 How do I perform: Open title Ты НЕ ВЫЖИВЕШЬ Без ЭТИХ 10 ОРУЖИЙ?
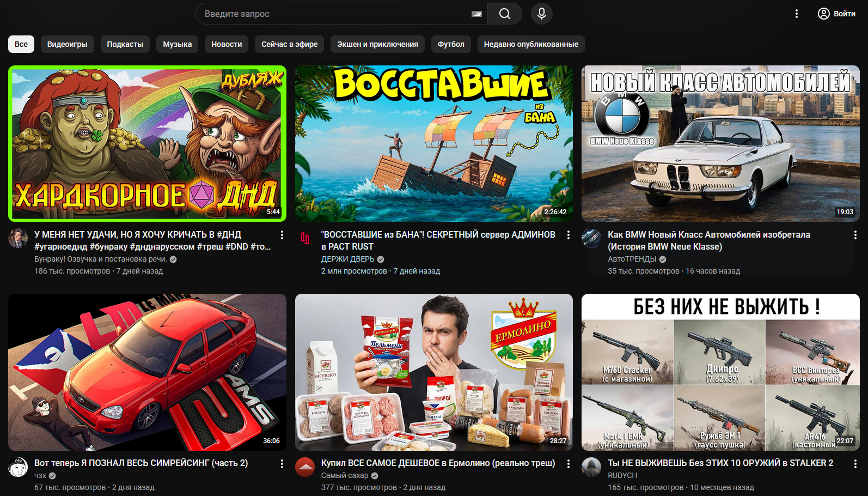click(720, 463)
